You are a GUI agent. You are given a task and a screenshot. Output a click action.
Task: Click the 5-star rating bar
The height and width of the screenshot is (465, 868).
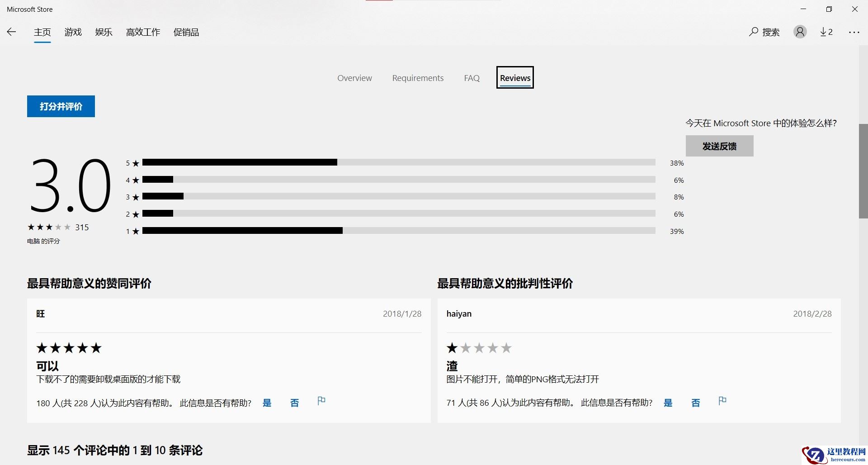[x=398, y=162]
